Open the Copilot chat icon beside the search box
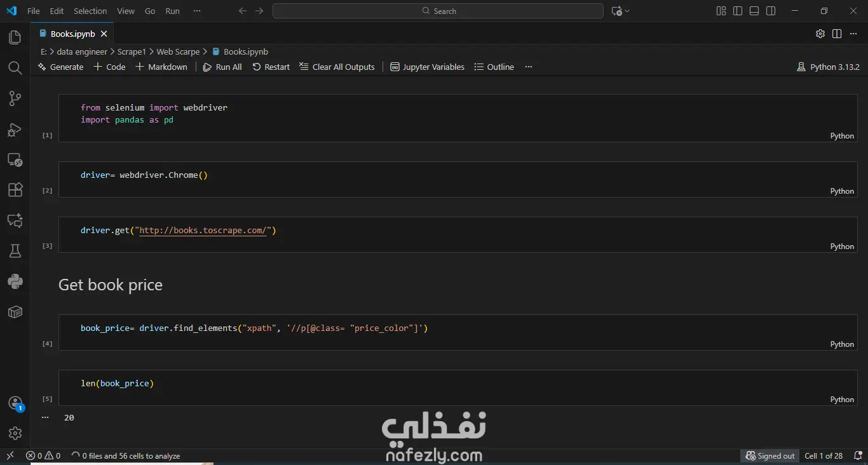The width and height of the screenshot is (868, 465). [616, 11]
